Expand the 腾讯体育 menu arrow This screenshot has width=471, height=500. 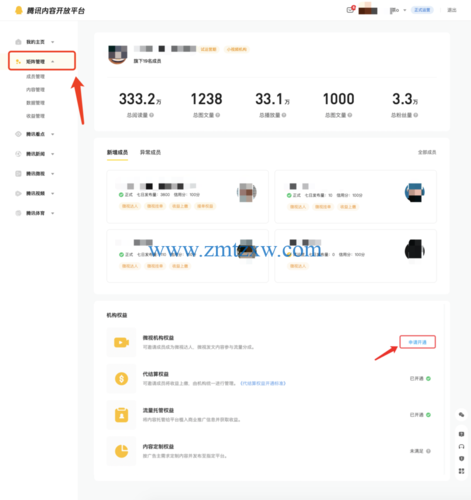53,213
